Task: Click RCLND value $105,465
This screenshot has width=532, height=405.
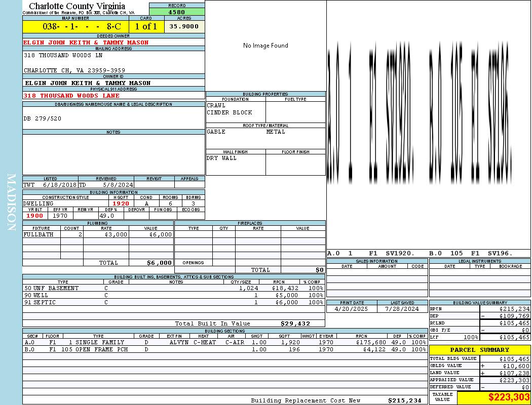Action: [x=514, y=323]
